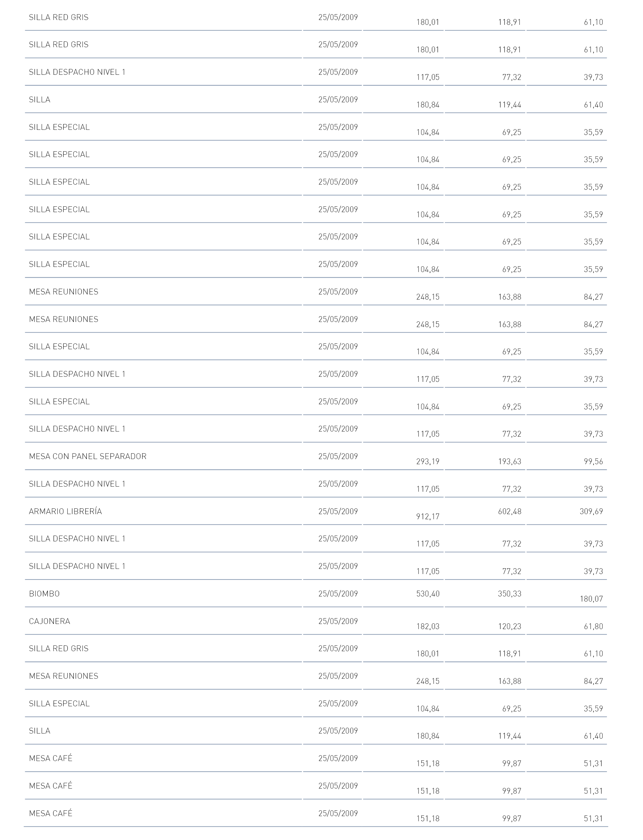This screenshot has width=643, height=840.
Task: Select the value 309,69
Action: [x=591, y=511]
